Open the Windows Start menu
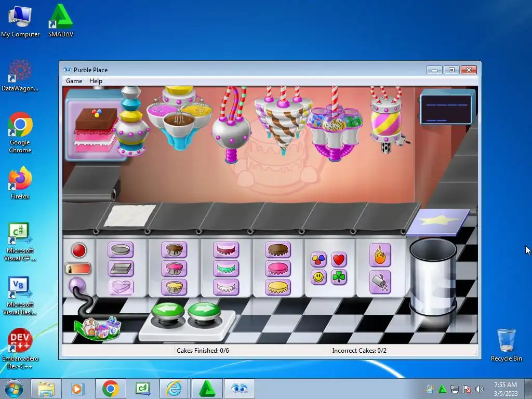Screen dimensions: 532x399 [14, 389]
